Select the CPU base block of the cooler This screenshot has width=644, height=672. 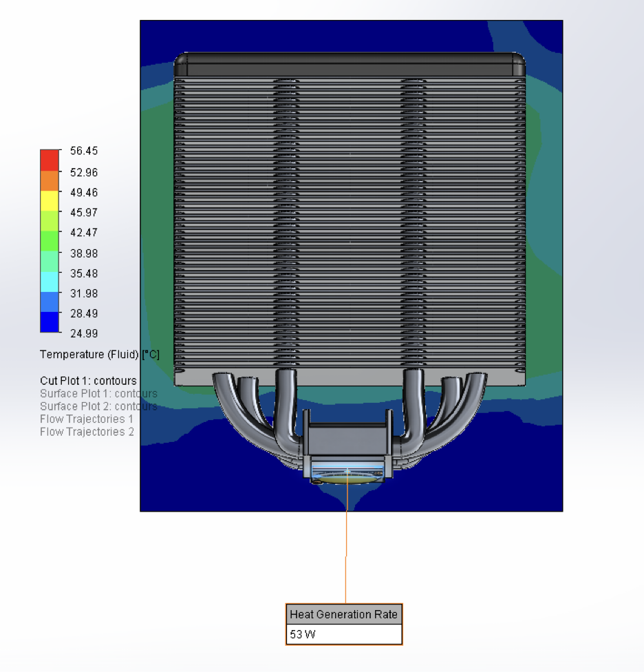point(347,439)
